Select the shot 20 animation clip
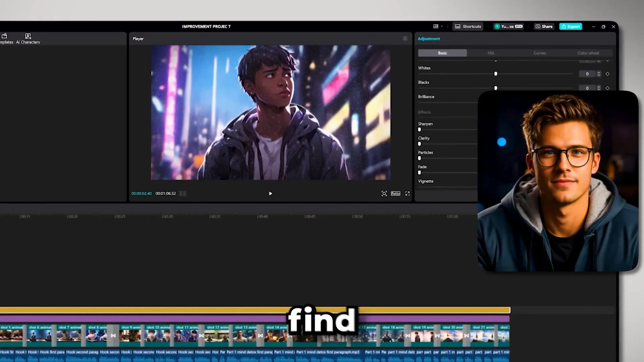 451,335
